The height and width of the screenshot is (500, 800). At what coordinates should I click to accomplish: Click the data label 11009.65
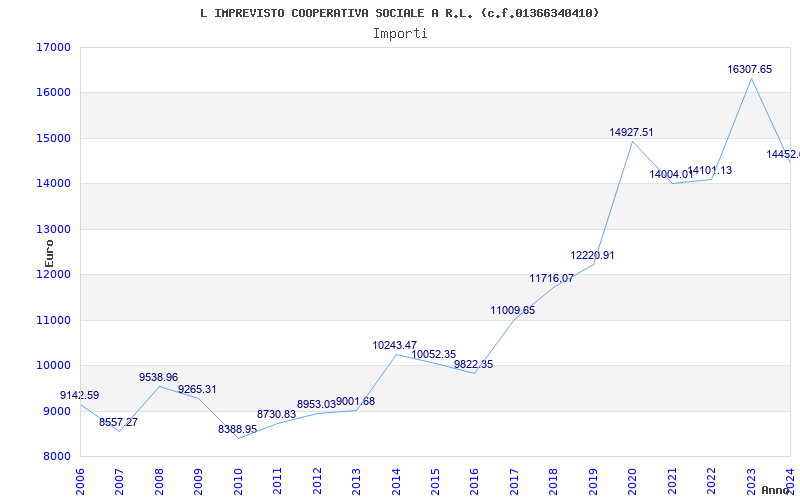click(513, 310)
